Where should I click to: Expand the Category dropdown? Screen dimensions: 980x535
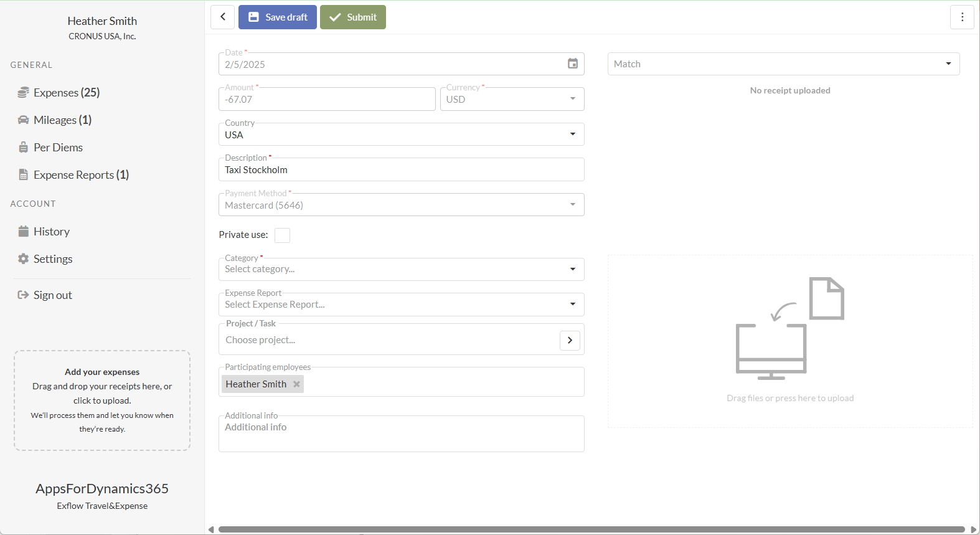(401, 269)
